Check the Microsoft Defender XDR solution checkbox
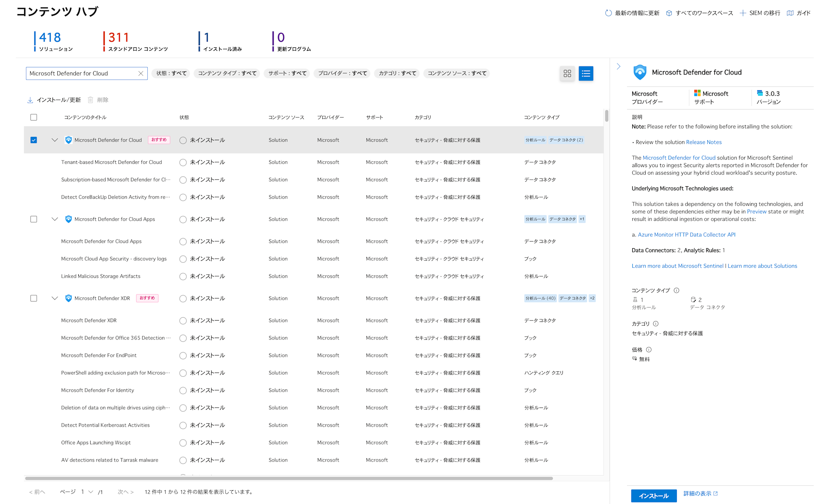The image size is (832, 504). coord(34,298)
